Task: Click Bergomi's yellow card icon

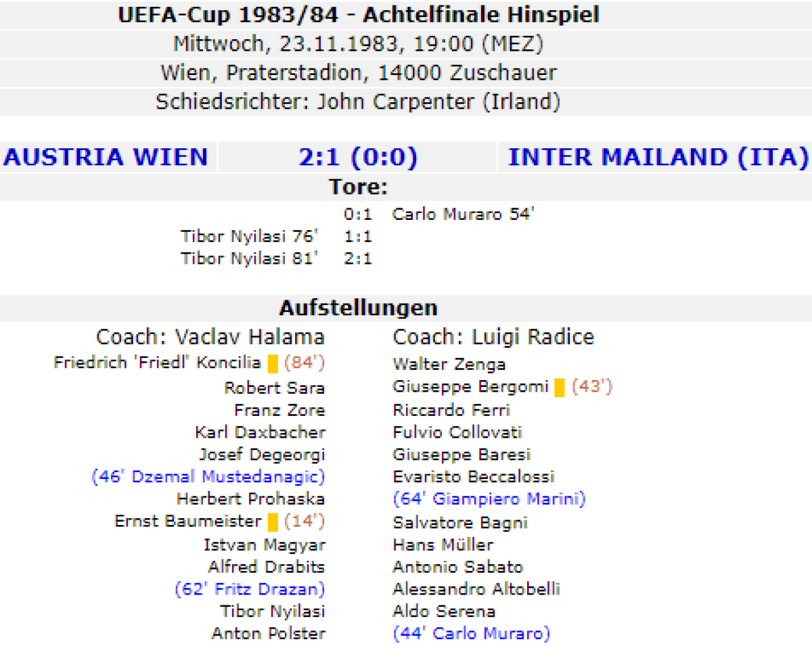Action: (x=560, y=388)
